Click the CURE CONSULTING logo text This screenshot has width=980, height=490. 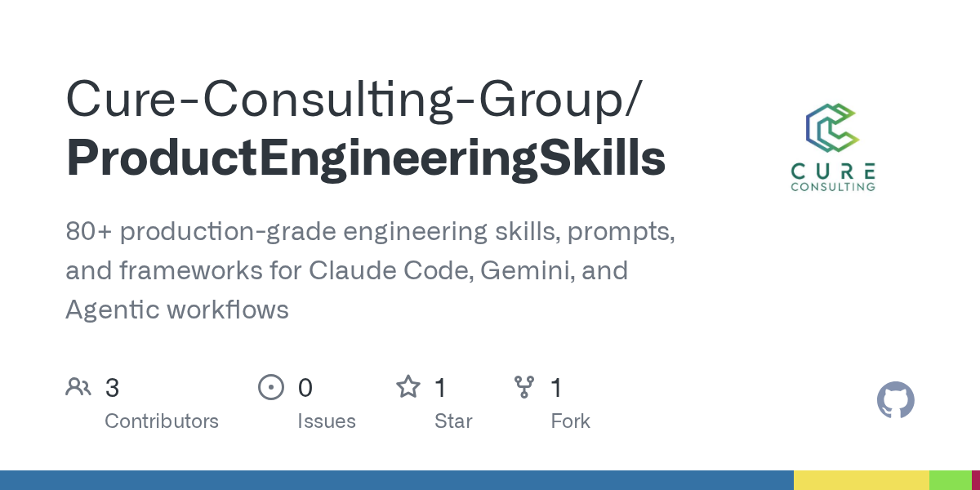[x=833, y=176]
